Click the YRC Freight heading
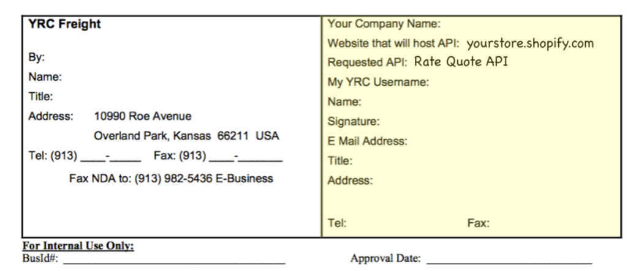The height and width of the screenshot is (271, 644). (x=64, y=24)
